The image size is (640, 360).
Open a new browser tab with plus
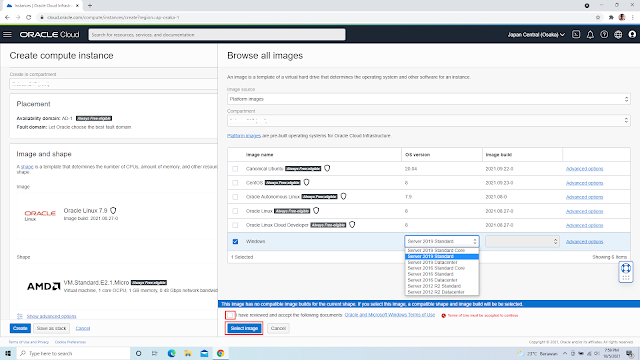(x=90, y=6)
